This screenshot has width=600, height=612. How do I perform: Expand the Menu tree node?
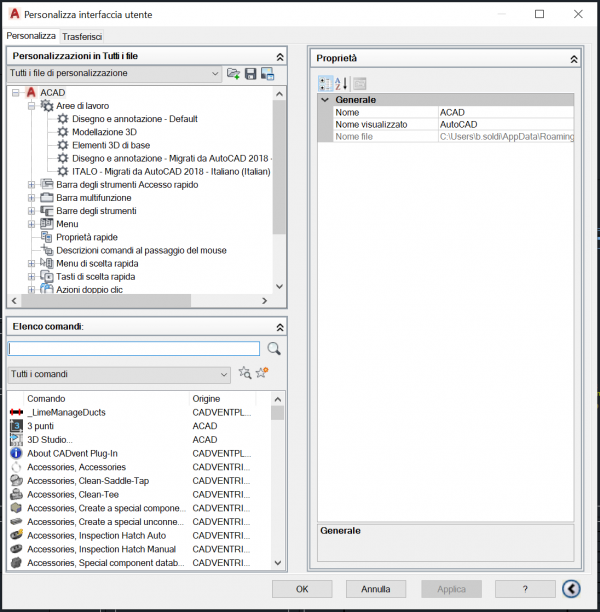[x=31, y=224]
